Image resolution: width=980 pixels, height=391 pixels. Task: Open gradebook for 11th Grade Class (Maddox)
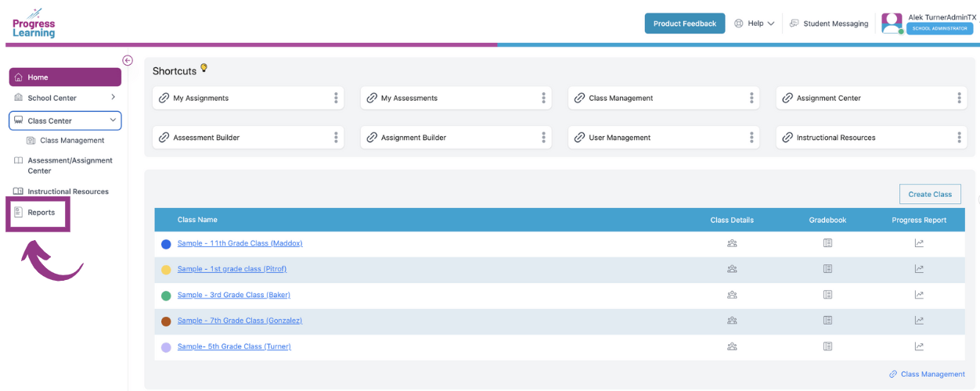(x=827, y=243)
